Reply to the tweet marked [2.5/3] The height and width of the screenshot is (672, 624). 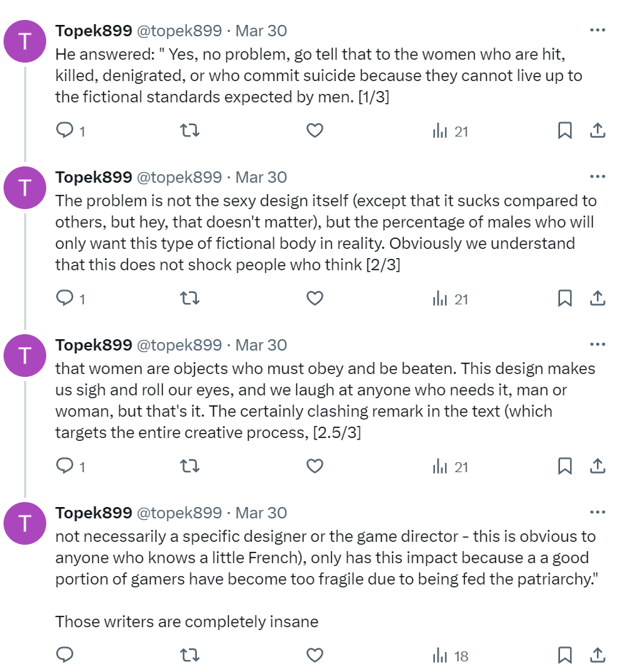65,466
